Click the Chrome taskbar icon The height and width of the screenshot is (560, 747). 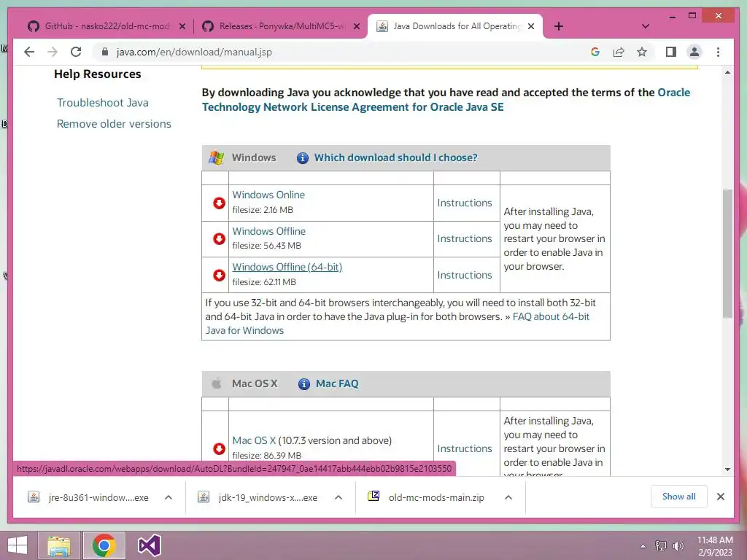pos(104,545)
